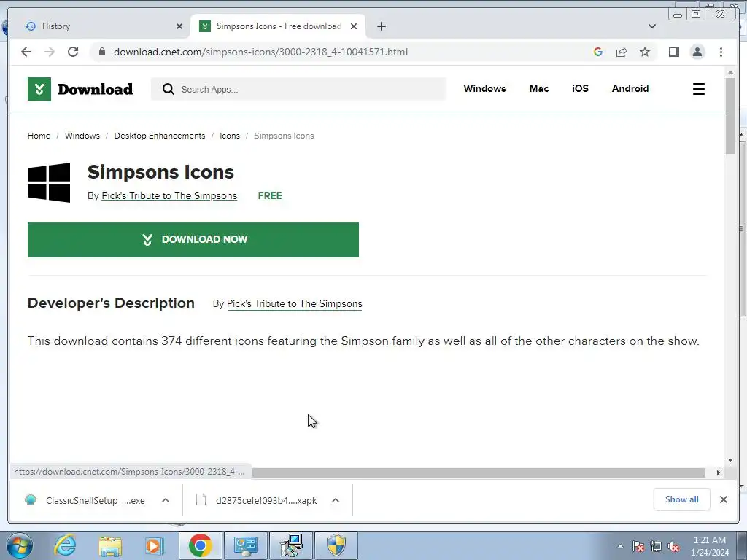Open the iOS category menu
The height and width of the screenshot is (560, 747).
click(x=580, y=88)
